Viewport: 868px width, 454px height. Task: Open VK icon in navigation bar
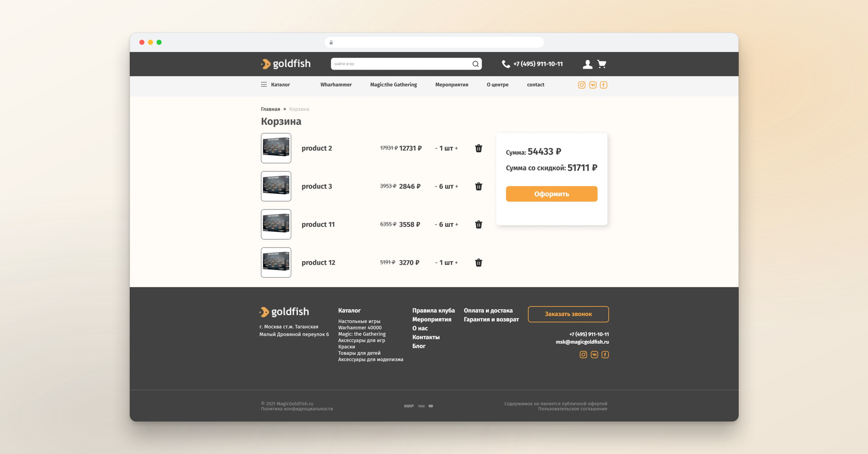(x=592, y=85)
